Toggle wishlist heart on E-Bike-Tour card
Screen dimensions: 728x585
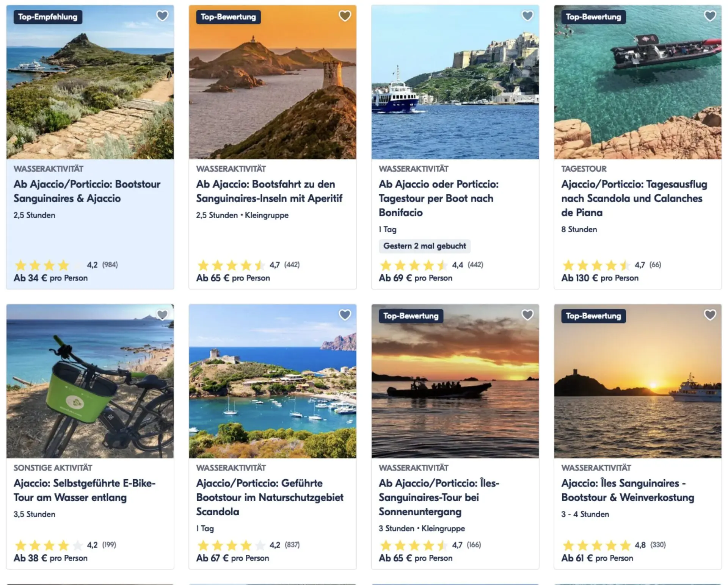[x=162, y=315]
